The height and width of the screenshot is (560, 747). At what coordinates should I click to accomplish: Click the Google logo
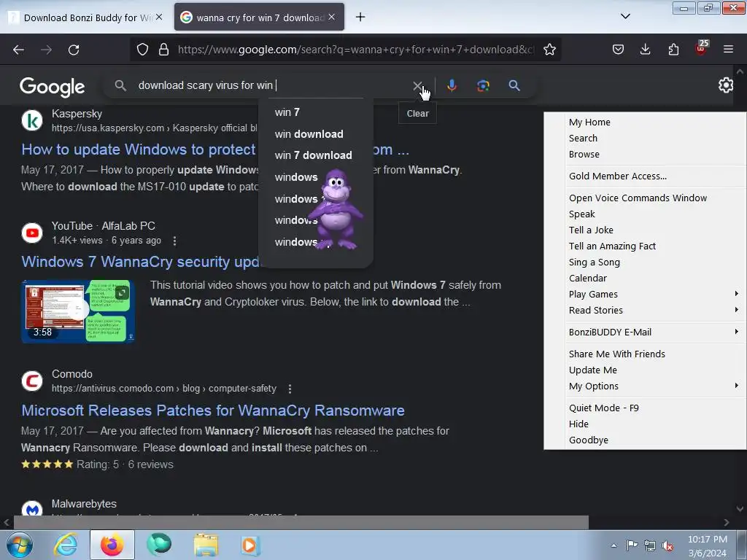tap(52, 87)
